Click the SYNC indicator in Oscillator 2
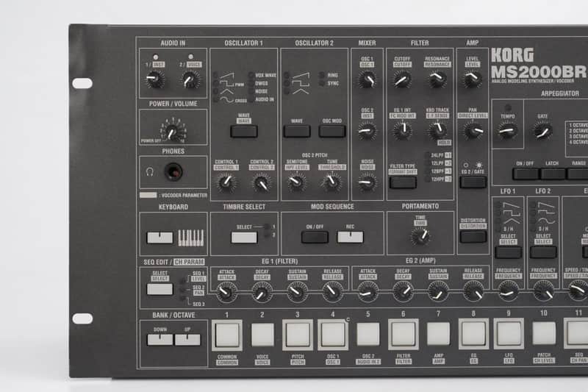This screenshot has height=392, width=588. click(x=322, y=83)
